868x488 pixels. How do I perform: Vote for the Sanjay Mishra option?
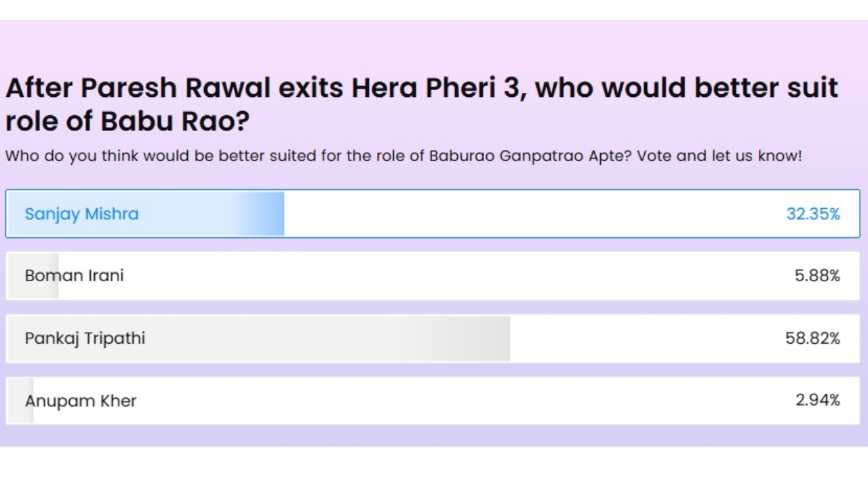click(433, 213)
